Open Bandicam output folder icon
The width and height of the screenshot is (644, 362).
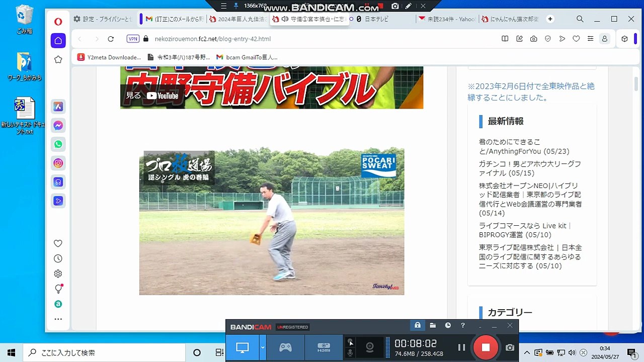pos(433,326)
